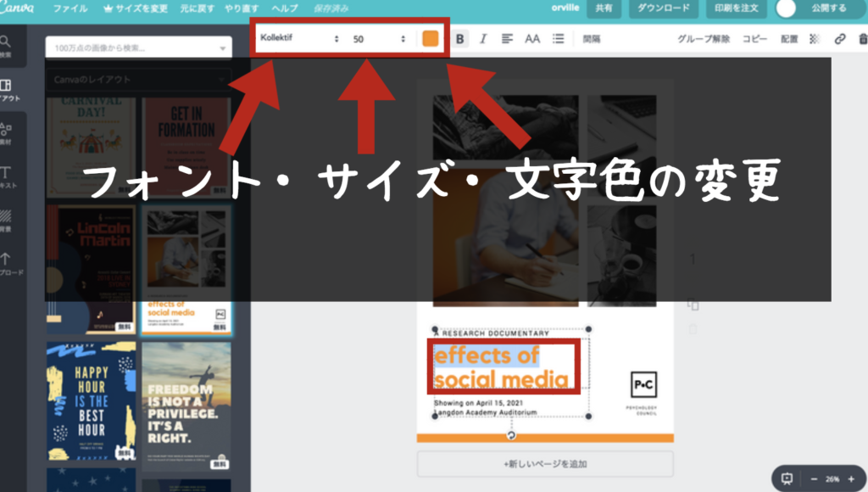Click the rotate handle below text group
Image resolution: width=868 pixels, height=492 pixels.
[511, 435]
